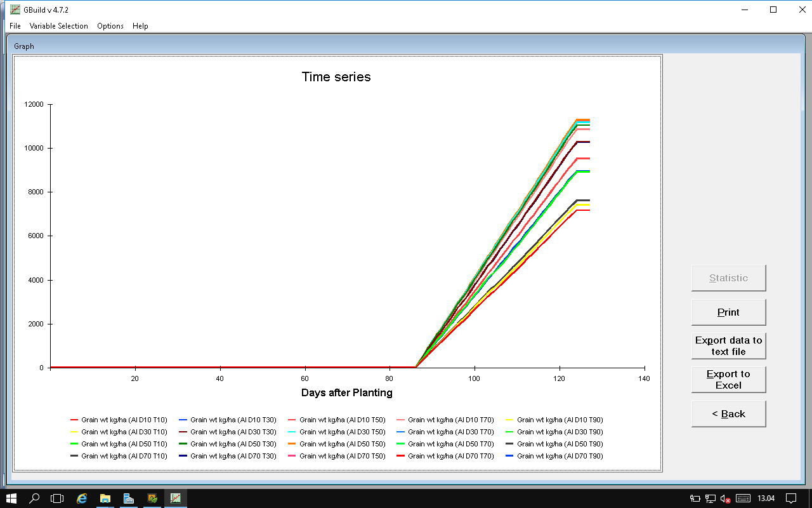Image resolution: width=812 pixels, height=508 pixels.
Task: Click the Statistic button
Action: coord(728,278)
